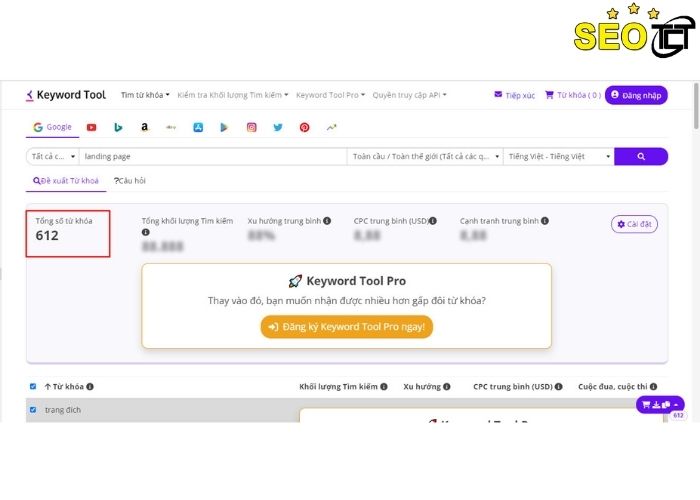Click Đăng ký Keyword Tool Pro ngay button
The width and height of the screenshot is (700, 500).
[346, 327]
